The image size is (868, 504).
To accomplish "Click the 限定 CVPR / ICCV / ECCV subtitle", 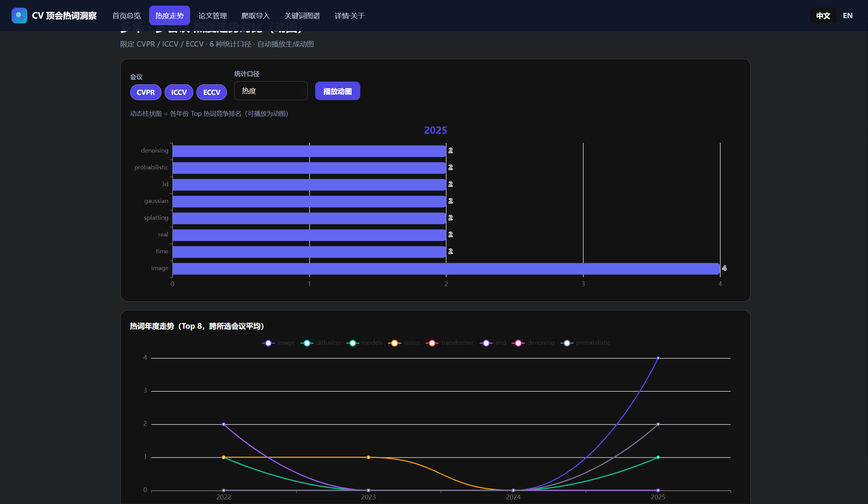I will point(217,44).
